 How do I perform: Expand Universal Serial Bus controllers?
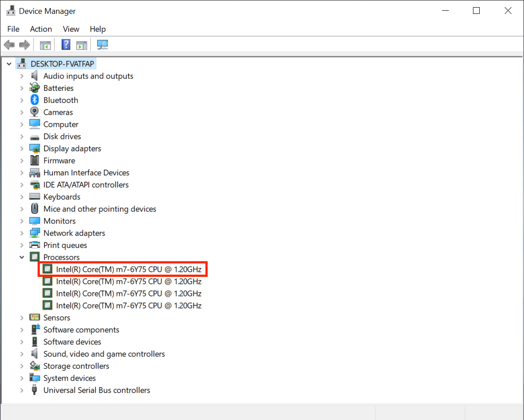pyautogui.click(x=21, y=390)
